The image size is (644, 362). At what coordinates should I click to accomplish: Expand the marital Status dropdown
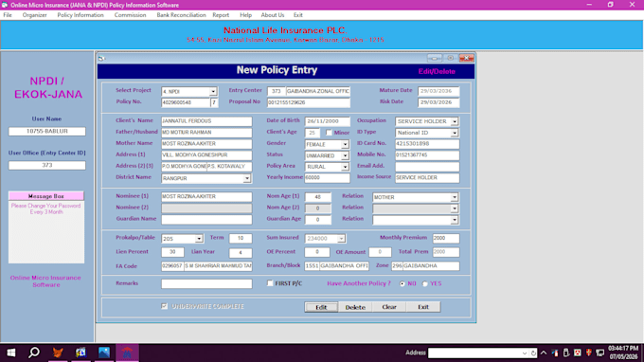tap(345, 155)
